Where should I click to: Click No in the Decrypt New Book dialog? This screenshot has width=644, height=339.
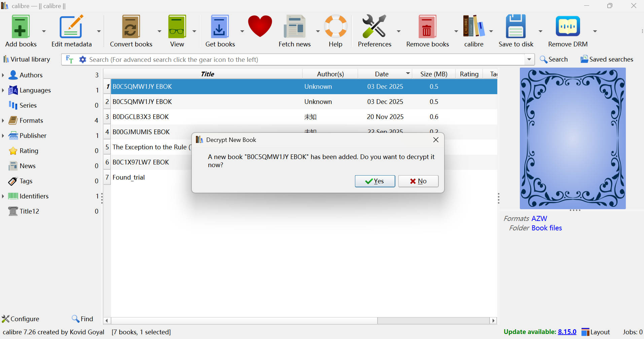click(418, 181)
